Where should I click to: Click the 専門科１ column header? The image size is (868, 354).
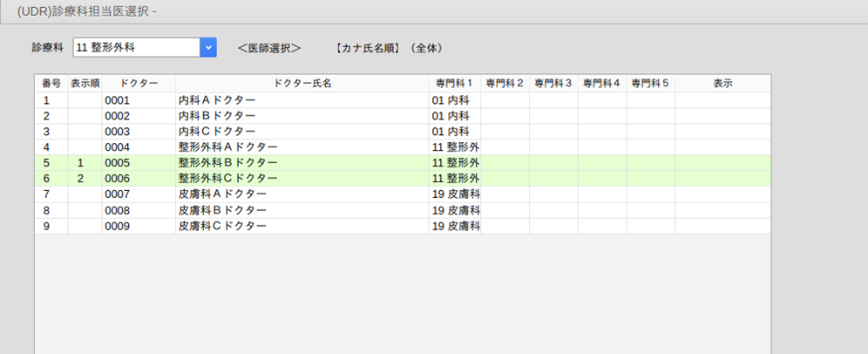455,84
